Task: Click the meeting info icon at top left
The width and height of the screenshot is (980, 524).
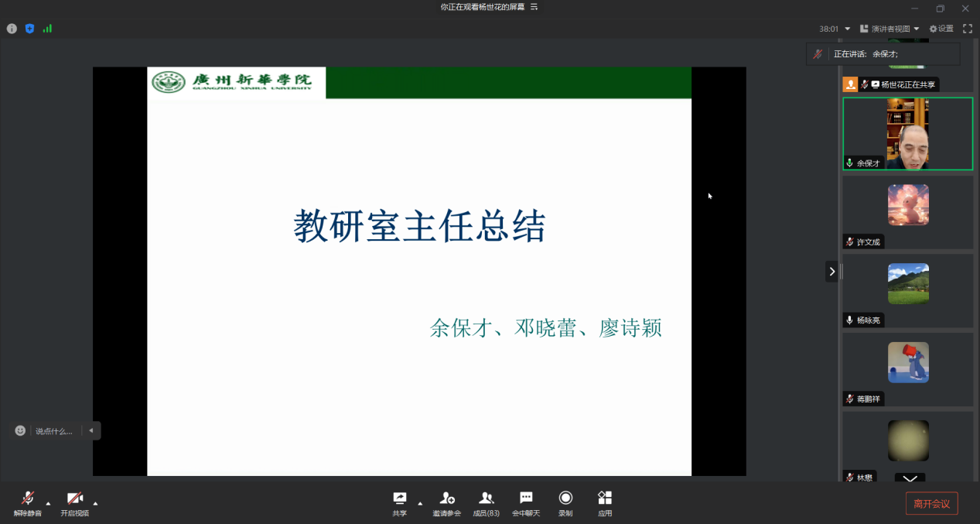Action: pyautogui.click(x=12, y=29)
